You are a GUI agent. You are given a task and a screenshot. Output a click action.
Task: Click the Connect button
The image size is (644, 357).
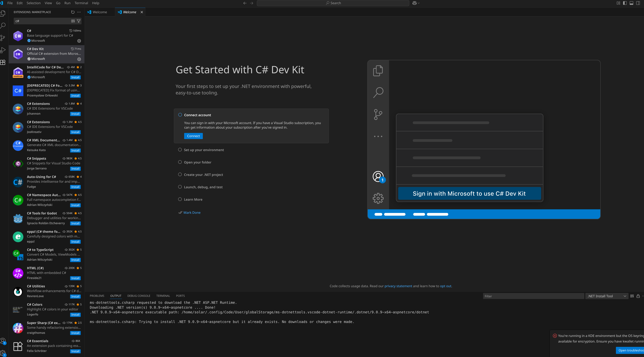tap(193, 136)
